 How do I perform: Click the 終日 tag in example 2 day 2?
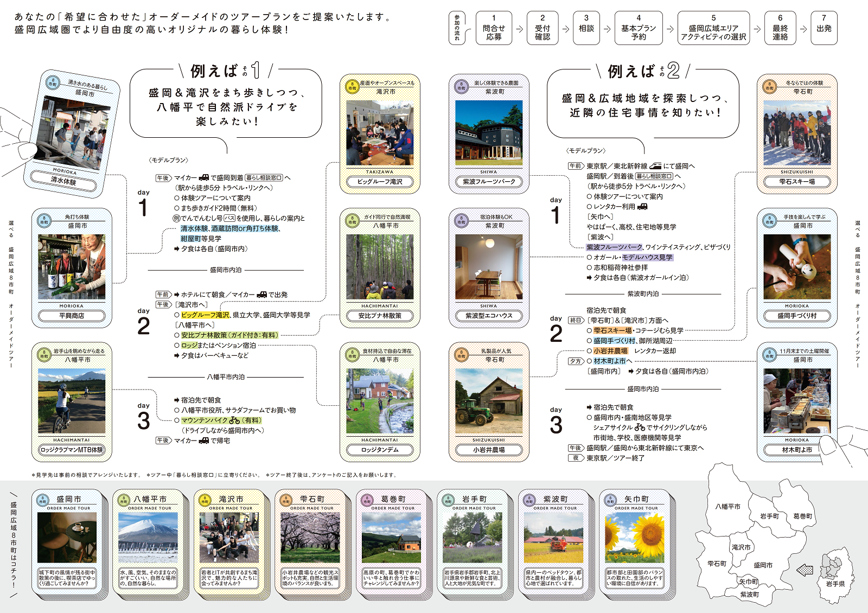[576, 321]
